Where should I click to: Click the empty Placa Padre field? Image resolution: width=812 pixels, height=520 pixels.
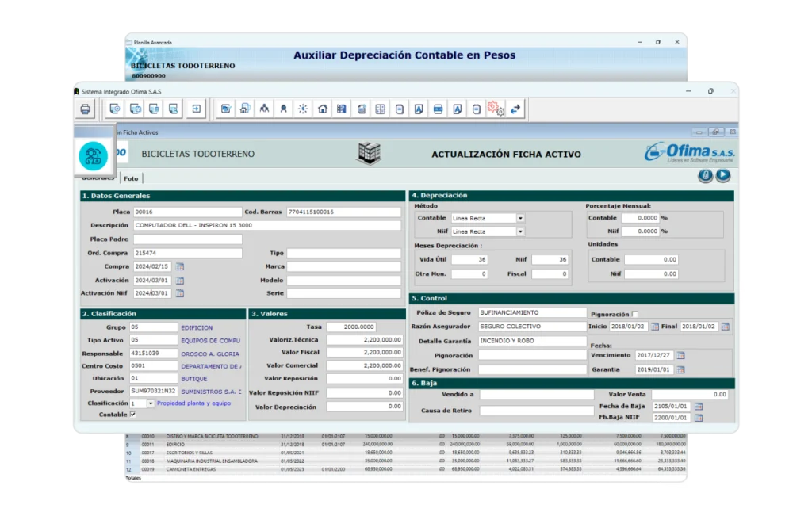click(187, 239)
